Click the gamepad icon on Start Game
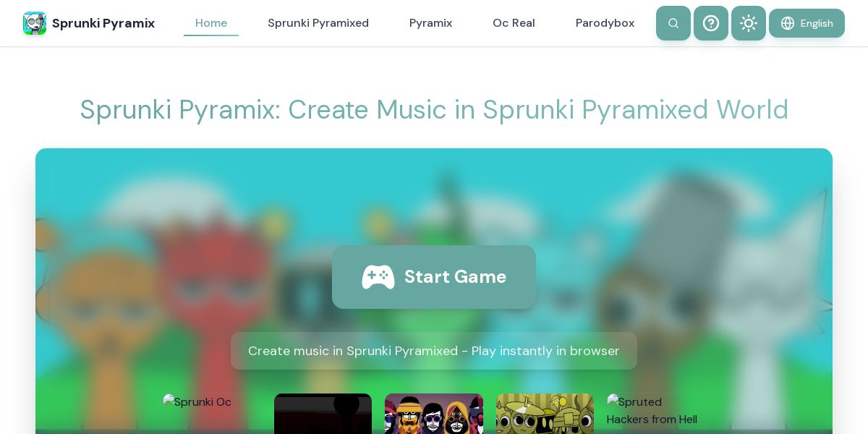Viewport: 868px width, 434px height. [378, 277]
